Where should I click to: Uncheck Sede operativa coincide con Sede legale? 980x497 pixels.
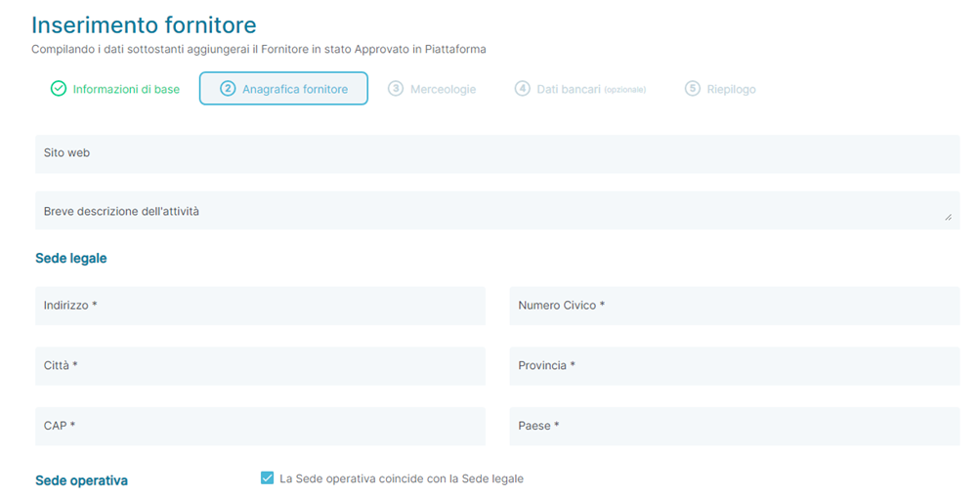(267, 478)
